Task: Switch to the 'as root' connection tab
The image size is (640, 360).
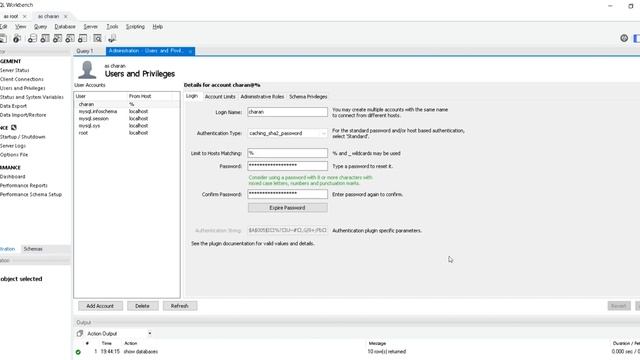Action: [11, 16]
